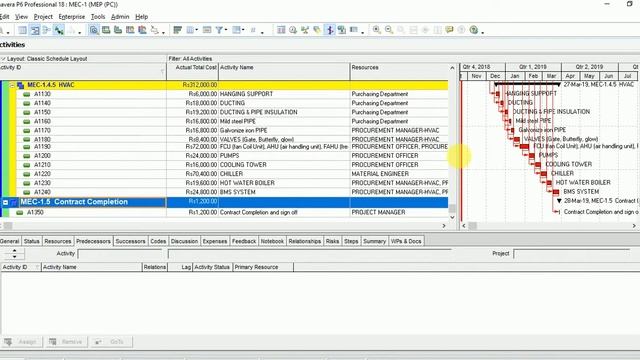Screen dimensions: 640x360
Task: Show the Activity Table layout icon
Action: pyautogui.click(x=22, y=30)
